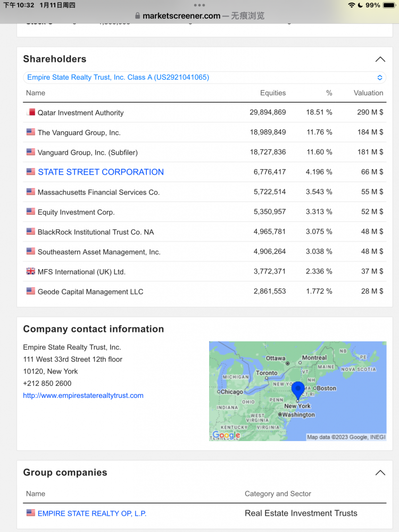Tap the lock icon in the address bar
This screenshot has width=399, height=532.
click(x=138, y=16)
